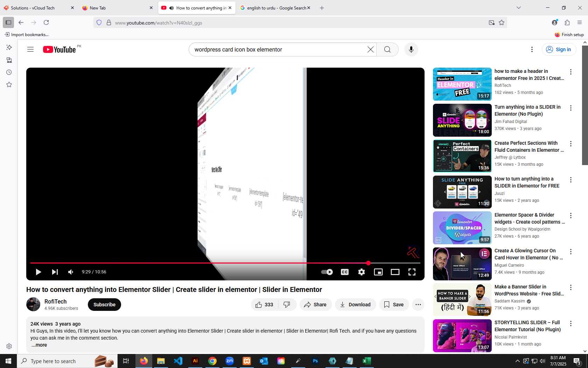The height and width of the screenshot is (368, 588).
Task: Open options for 'Create Perfect Sections' video
Action: (x=571, y=144)
